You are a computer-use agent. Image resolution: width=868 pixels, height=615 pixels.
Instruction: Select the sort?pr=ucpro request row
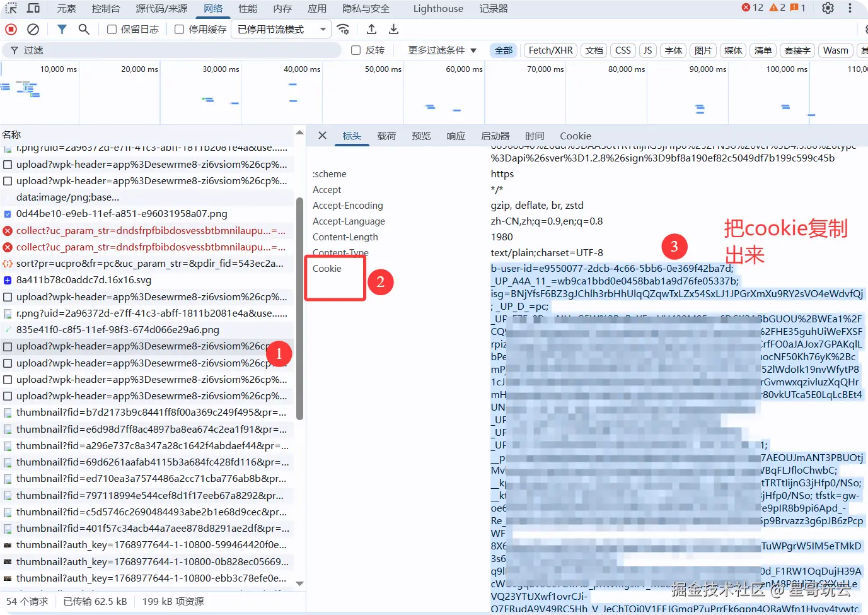[x=146, y=264]
